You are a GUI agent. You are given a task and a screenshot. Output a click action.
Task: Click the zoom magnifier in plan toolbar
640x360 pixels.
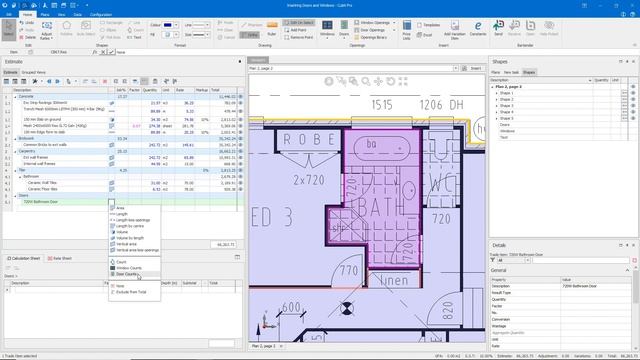tap(366, 82)
